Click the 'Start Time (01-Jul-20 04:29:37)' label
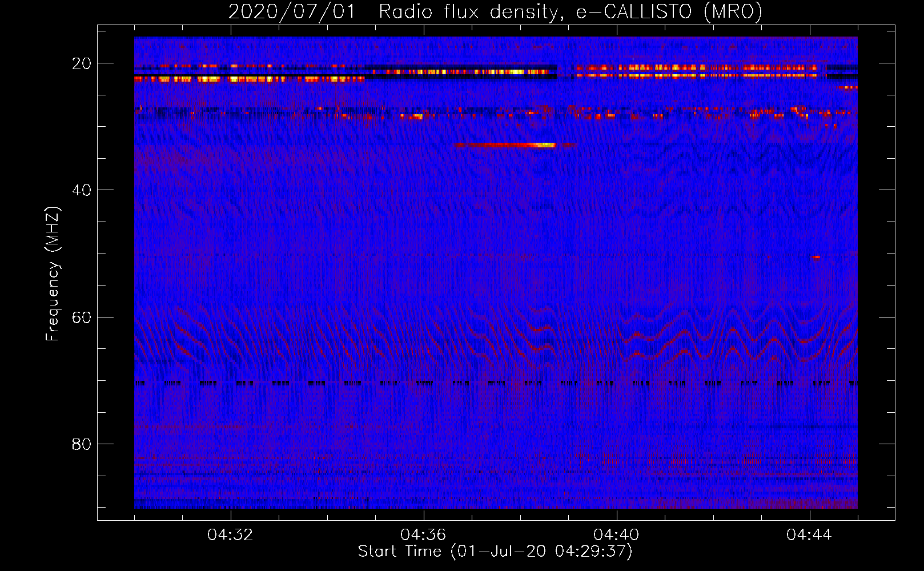 click(x=495, y=552)
